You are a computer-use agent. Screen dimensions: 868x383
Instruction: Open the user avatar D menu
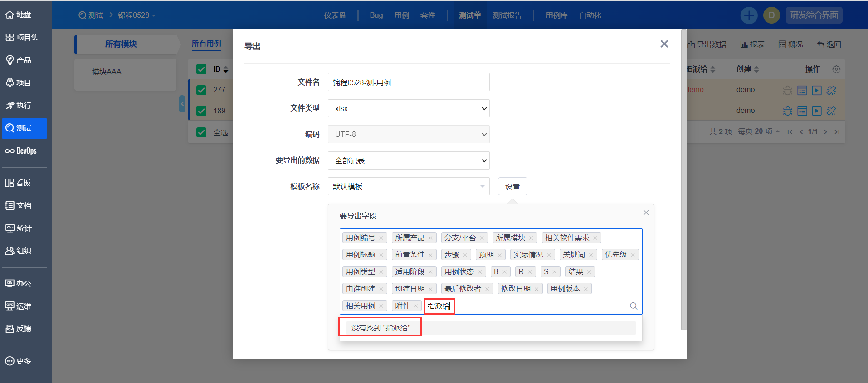[x=771, y=15]
